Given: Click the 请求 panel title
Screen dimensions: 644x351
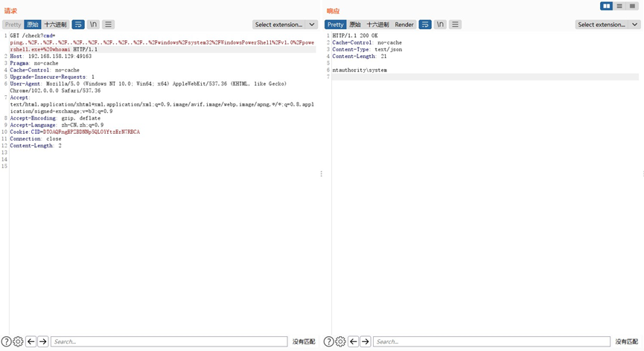Looking at the screenshot, I should (x=10, y=11).
